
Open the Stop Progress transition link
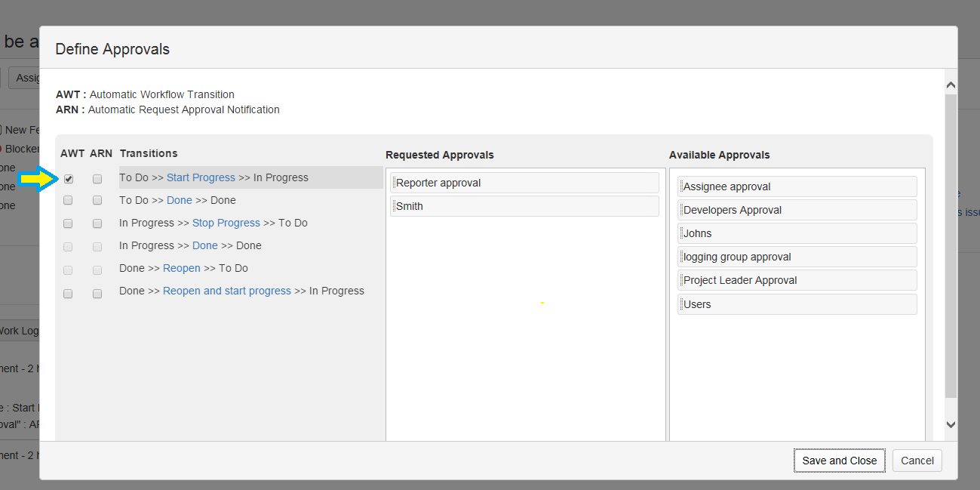(x=226, y=223)
